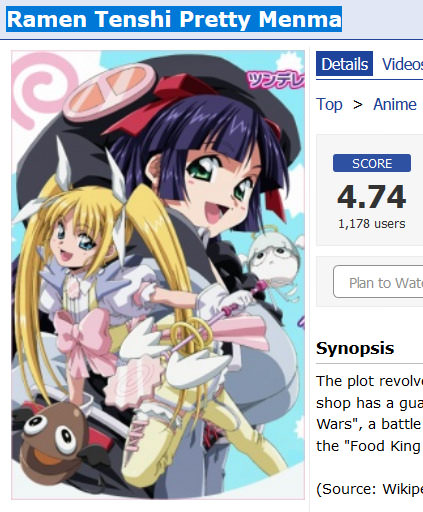Click the Synopsis section heading
This screenshot has height=512, width=423.
pyautogui.click(x=355, y=348)
